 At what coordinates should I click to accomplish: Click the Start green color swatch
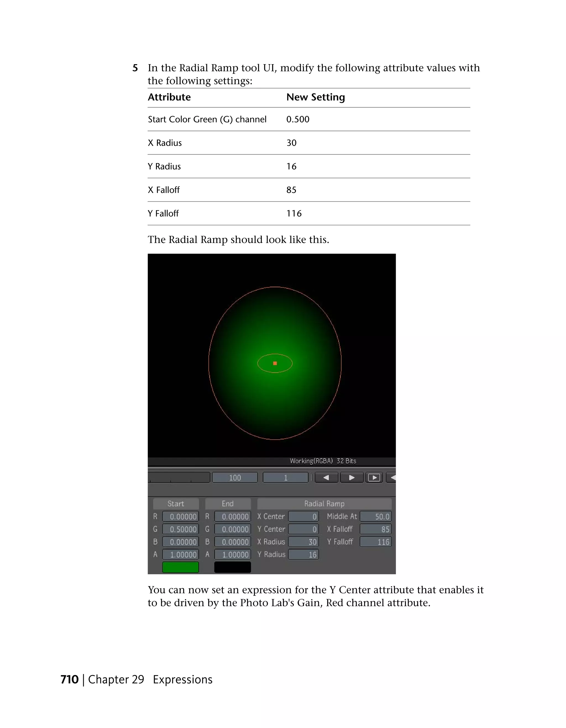pos(180,567)
